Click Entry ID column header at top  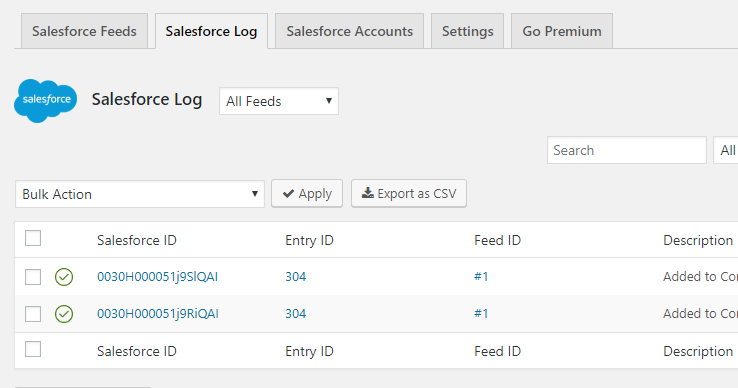click(309, 240)
